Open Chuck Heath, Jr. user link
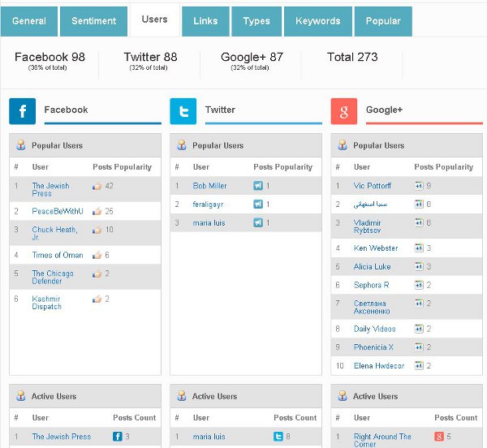Image resolution: width=487 pixels, height=448 pixels. pyautogui.click(x=54, y=234)
